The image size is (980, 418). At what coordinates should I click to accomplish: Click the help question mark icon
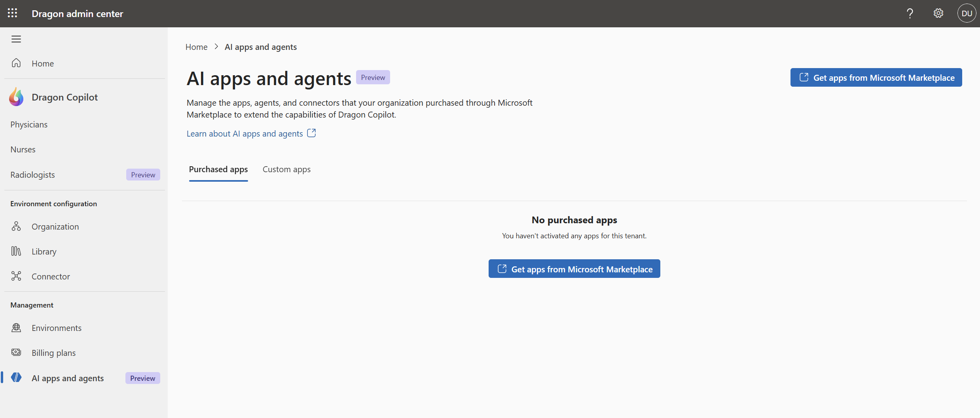tap(910, 13)
